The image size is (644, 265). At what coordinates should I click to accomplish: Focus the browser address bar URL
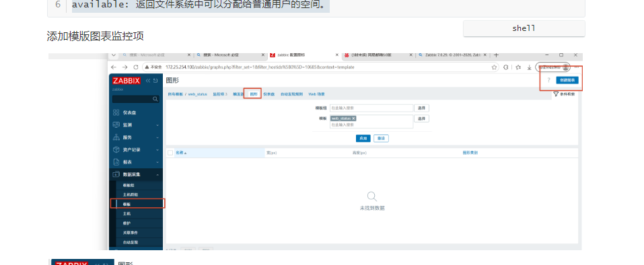click(260, 67)
